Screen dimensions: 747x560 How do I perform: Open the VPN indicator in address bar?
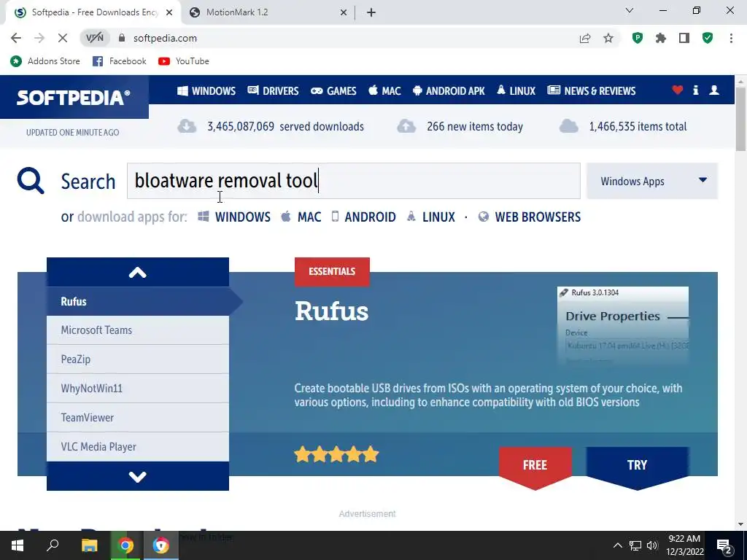(95, 38)
